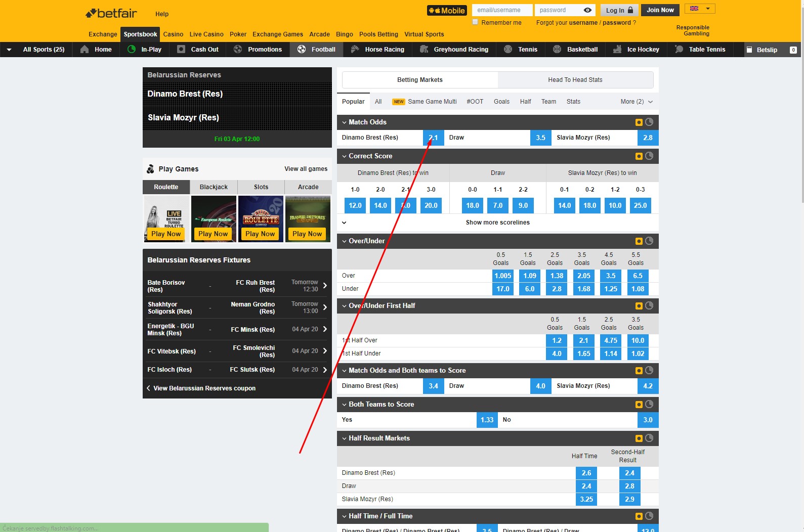Viewport: 804px width, 532px height.
Task: Click the Promotions icon
Action: pos(238,50)
